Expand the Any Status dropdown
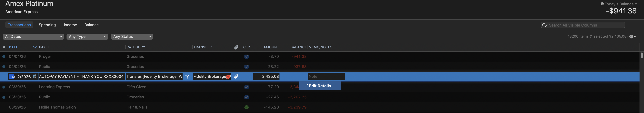The image size is (644, 113). [132, 37]
